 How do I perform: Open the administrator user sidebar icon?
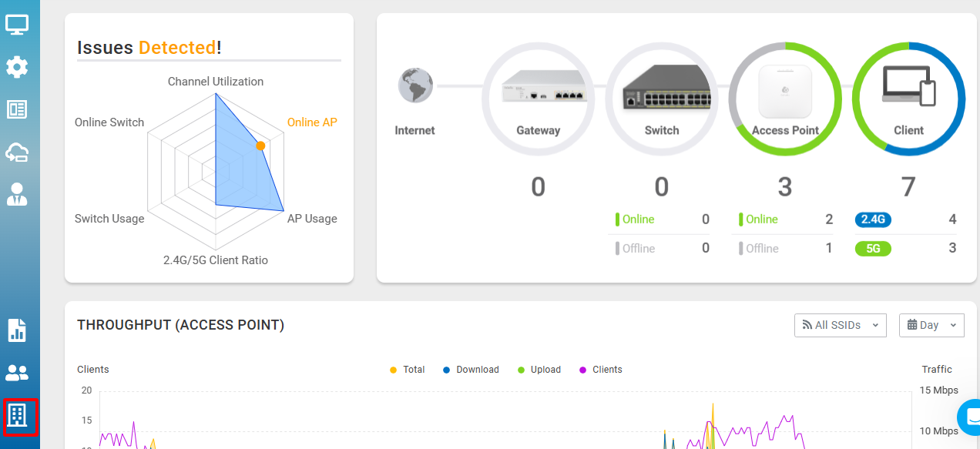click(x=17, y=194)
